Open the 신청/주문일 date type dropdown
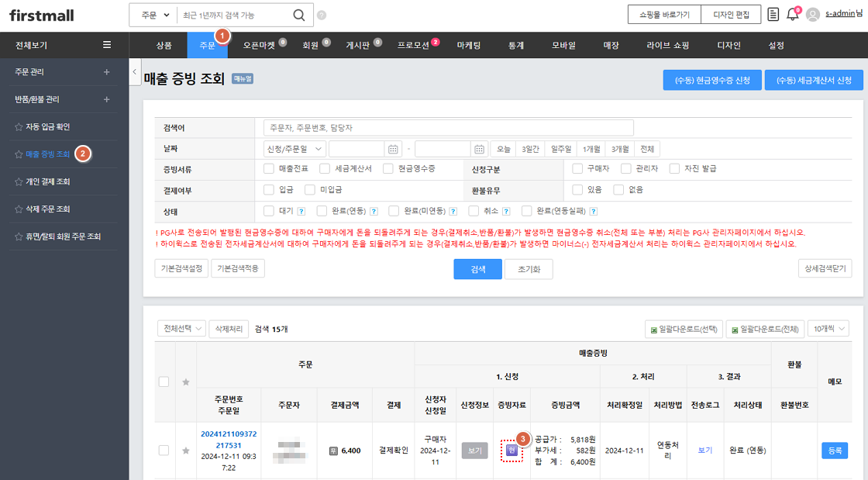 (x=294, y=149)
